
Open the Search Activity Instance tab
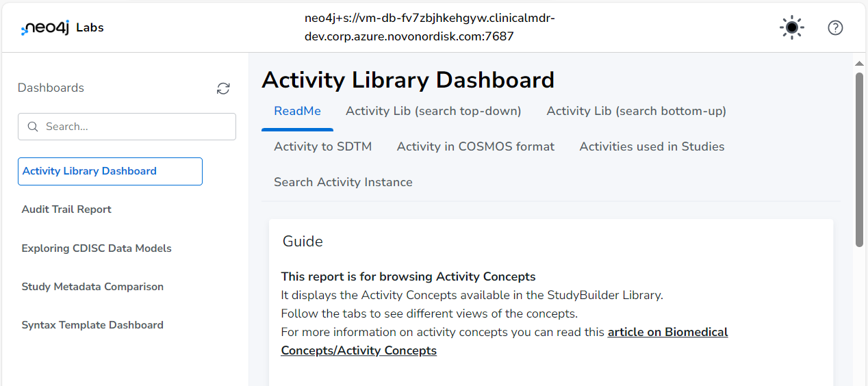pyautogui.click(x=343, y=182)
